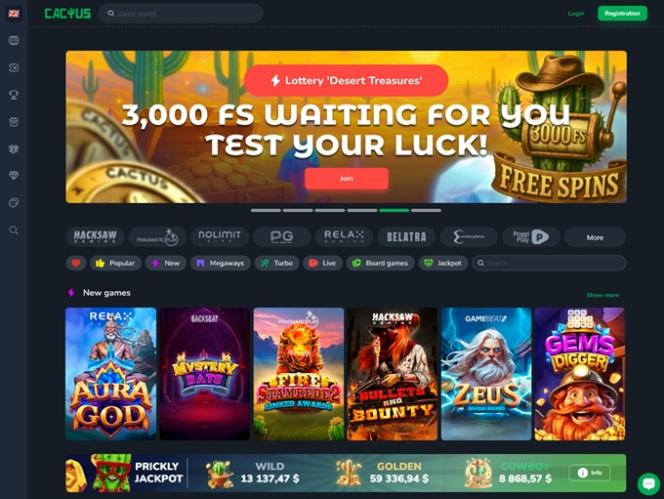Expand the More providers list
Viewport: 664px width, 499px height.
(x=595, y=237)
